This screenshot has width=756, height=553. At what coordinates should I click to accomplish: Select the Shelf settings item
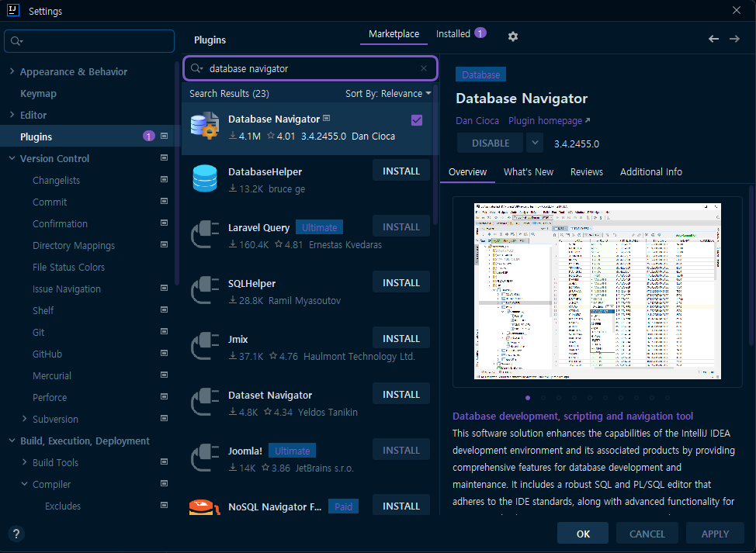coord(43,310)
